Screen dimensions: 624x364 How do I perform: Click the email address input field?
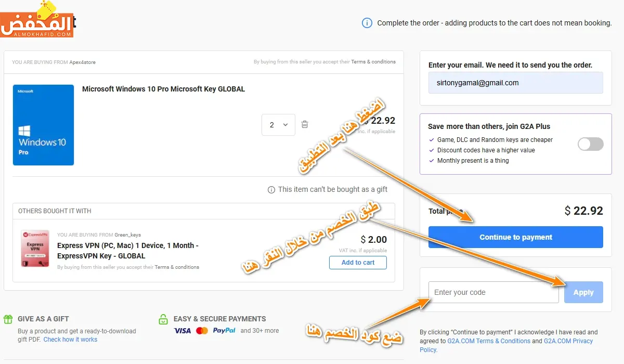(515, 83)
